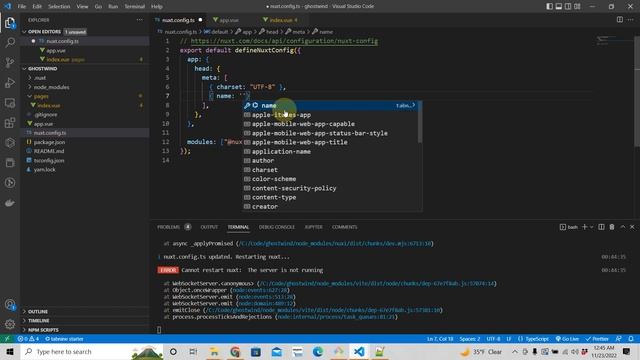The width and height of the screenshot is (640, 360).
Task: Kill the terminal with trash icon
Action: click(x=612, y=227)
